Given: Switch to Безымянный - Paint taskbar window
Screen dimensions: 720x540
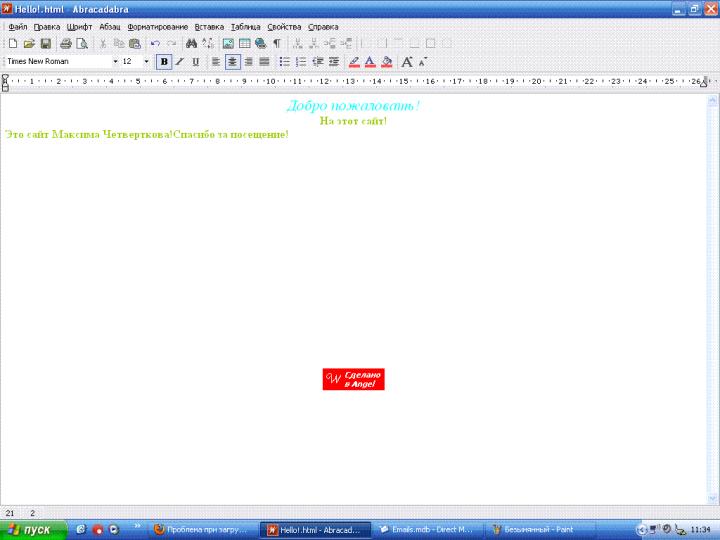Looking at the screenshot, I should tap(531, 529).
